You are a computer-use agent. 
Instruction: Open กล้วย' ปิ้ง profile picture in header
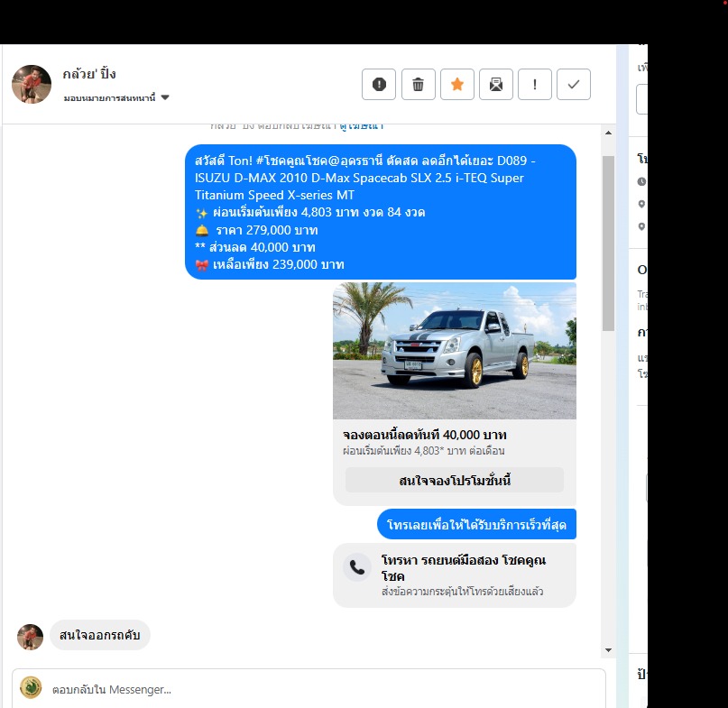(x=32, y=84)
